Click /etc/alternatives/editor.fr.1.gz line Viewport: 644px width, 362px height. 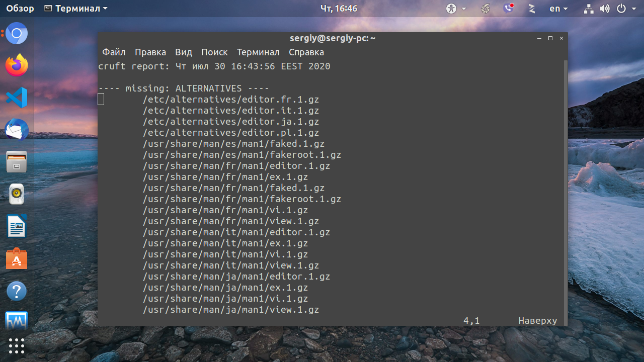pyautogui.click(x=231, y=100)
